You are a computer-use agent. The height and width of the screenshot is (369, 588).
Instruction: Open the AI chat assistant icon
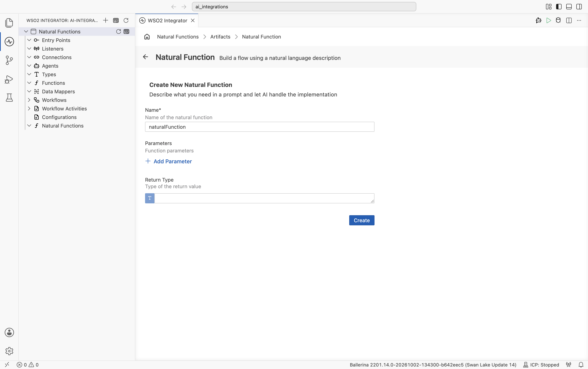[538, 20]
